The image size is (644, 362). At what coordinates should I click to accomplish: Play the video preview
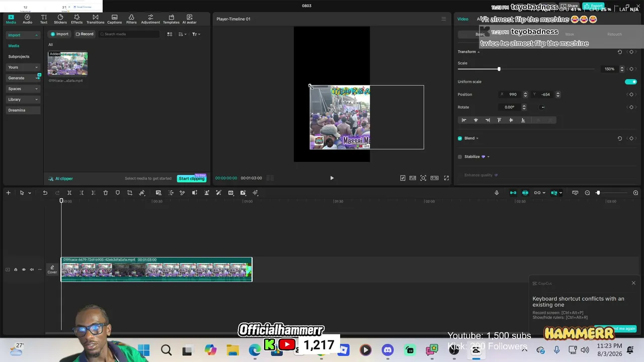coord(332,178)
